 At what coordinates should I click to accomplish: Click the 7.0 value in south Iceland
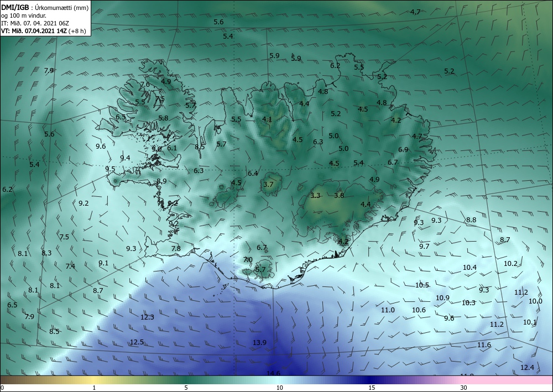(248, 260)
